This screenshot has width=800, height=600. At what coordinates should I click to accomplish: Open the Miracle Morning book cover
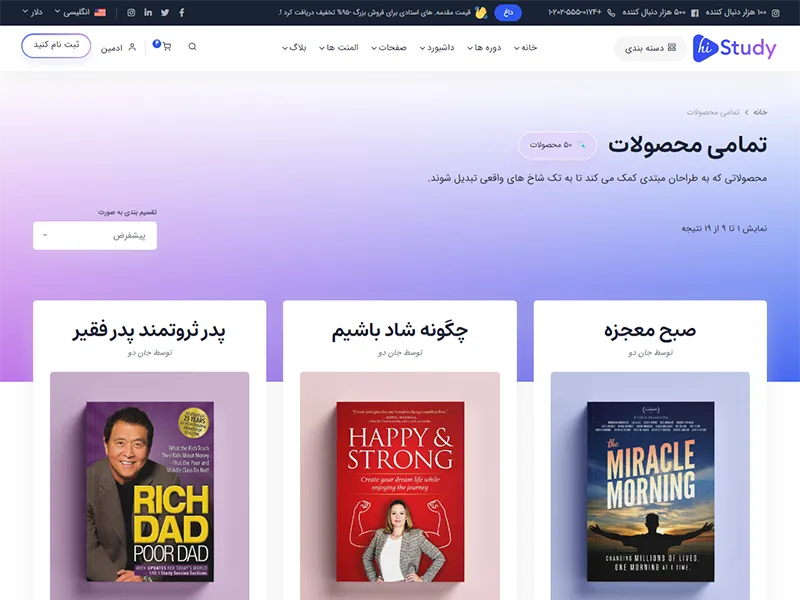click(x=651, y=491)
